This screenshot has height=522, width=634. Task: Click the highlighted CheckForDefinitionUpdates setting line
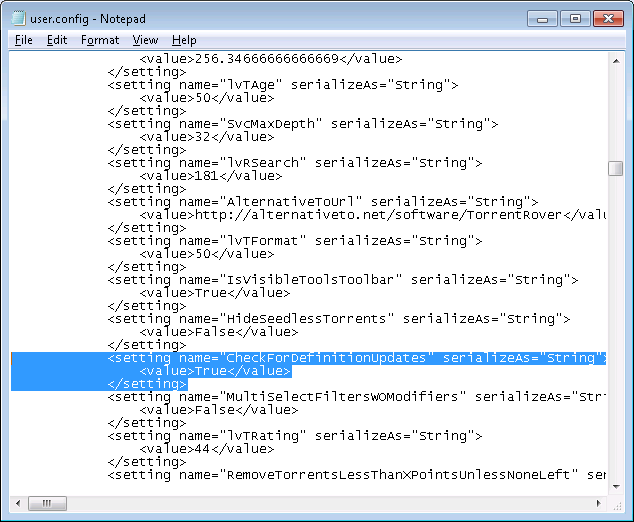pyautogui.click(x=356, y=358)
